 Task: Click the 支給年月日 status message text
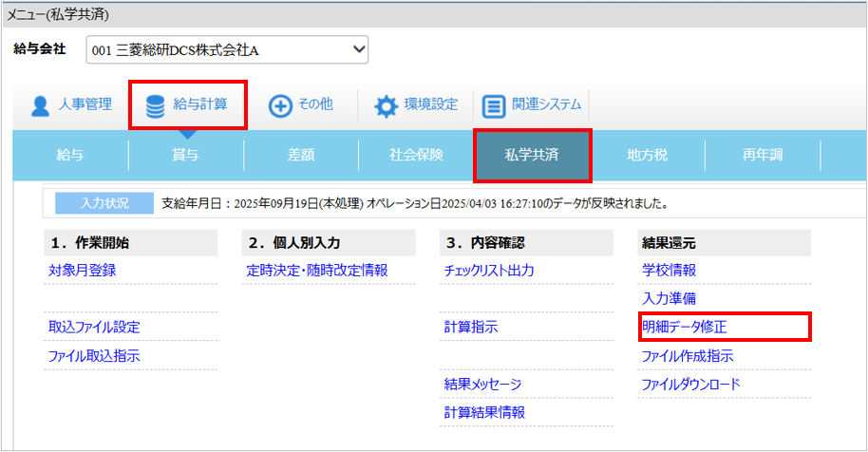pos(415,203)
